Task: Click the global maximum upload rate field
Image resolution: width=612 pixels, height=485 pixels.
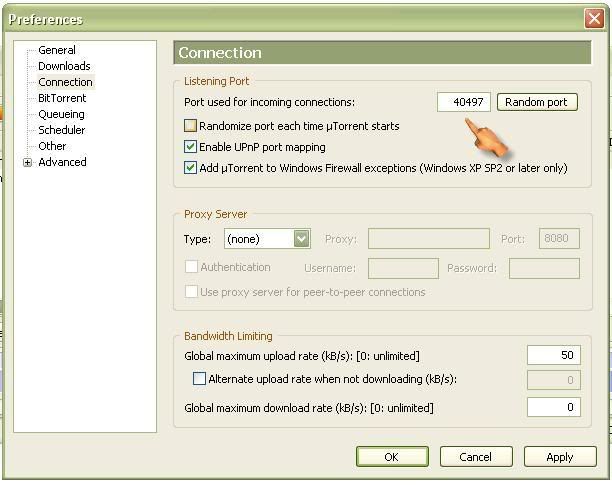Action: [554, 355]
